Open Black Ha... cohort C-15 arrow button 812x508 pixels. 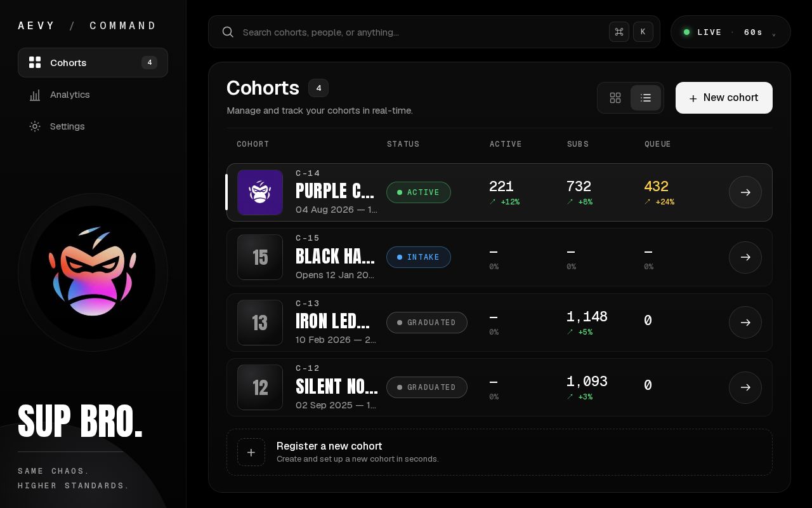pyautogui.click(x=745, y=257)
